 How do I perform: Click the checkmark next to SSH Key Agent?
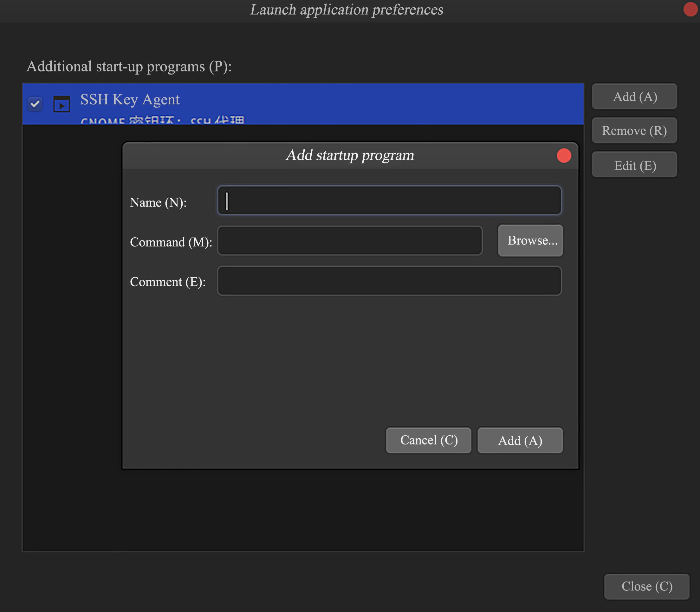(x=35, y=104)
